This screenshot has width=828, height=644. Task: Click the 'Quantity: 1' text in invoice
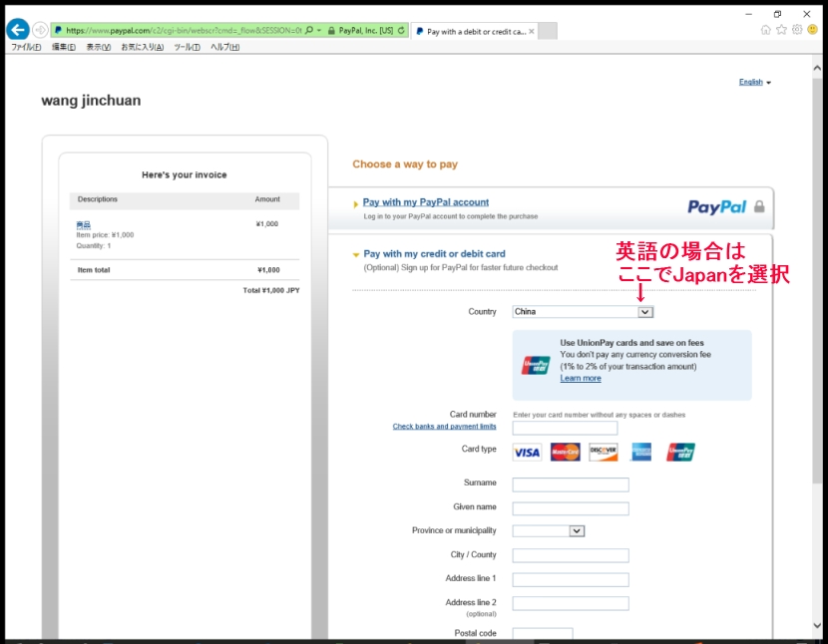click(x=94, y=246)
